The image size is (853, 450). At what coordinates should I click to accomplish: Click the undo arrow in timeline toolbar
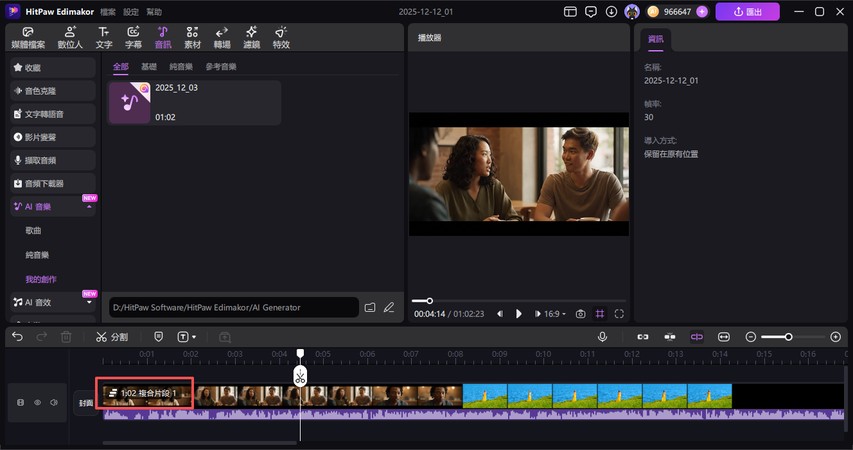17,337
